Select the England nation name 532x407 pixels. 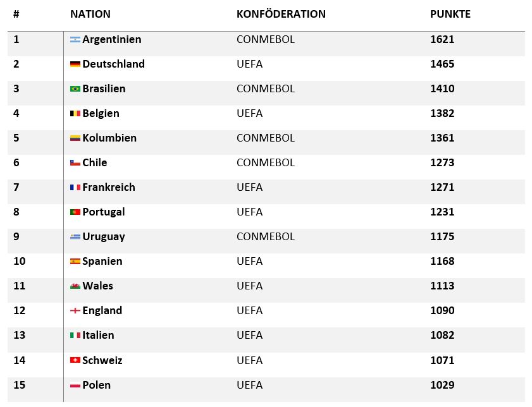pyautogui.click(x=102, y=310)
